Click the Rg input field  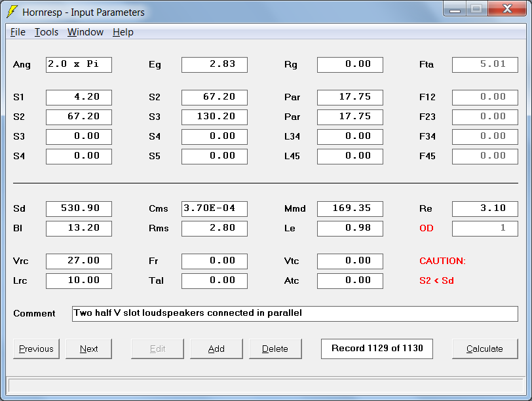coord(350,64)
